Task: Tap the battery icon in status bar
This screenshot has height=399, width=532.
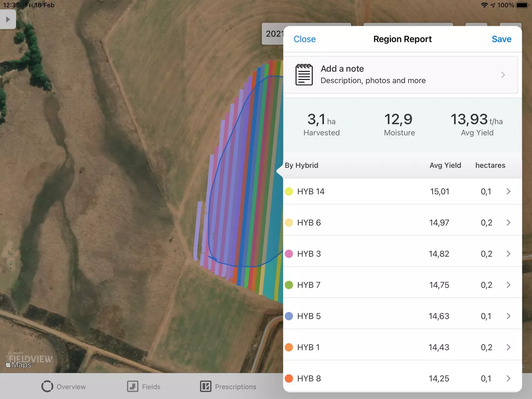Action: pyautogui.click(x=522, y=5)
